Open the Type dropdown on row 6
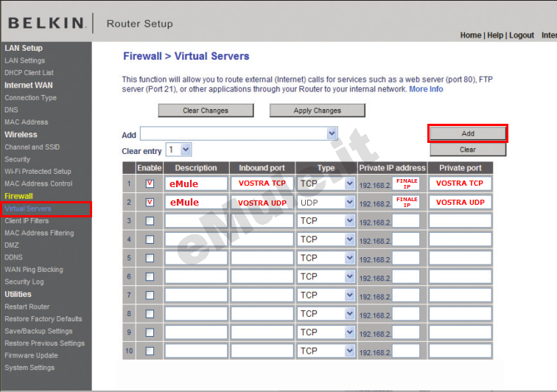 [326, 276]
